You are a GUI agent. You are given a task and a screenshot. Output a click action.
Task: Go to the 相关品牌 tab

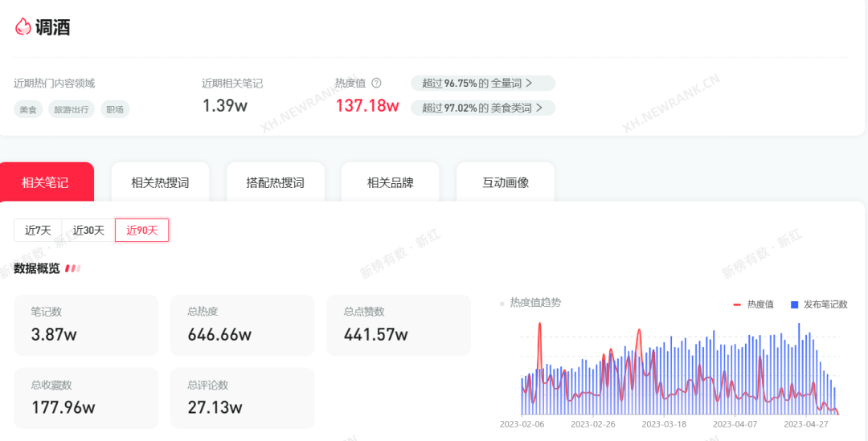click(390, 182)
